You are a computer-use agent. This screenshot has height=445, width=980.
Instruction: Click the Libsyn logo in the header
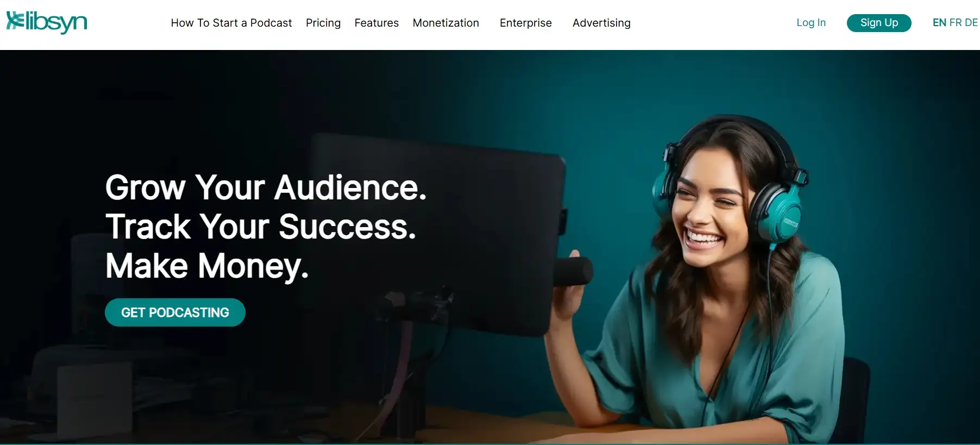pos(47,22)
